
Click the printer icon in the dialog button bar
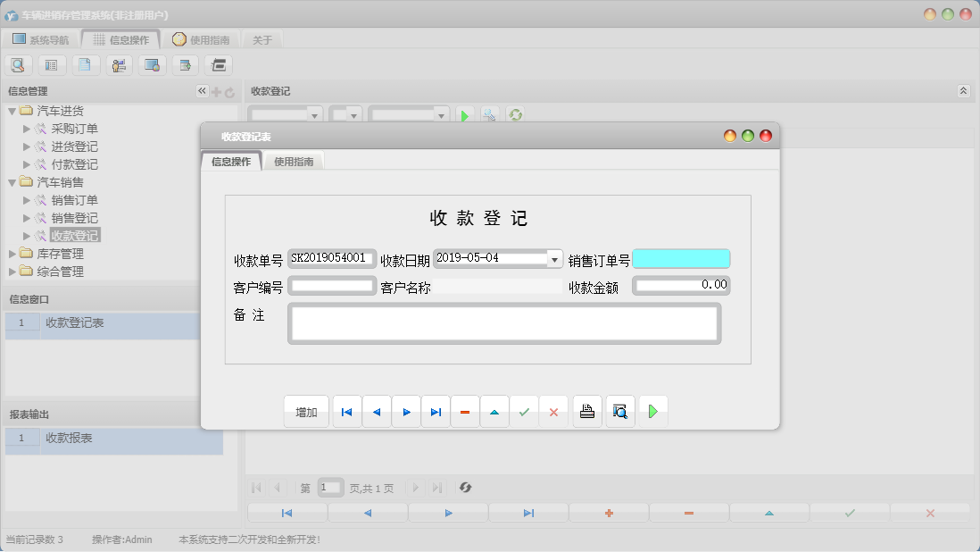coord(587,411)
